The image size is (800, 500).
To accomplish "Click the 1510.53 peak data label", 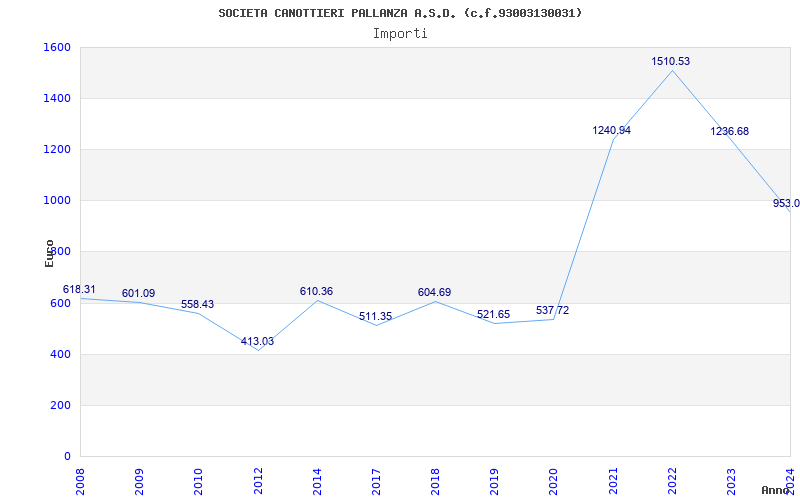I will point(670,61).
